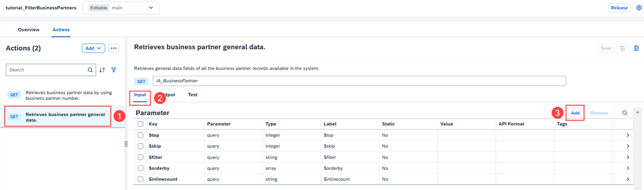Expand details for the $inlinecount row
This screenshot has height=190, width=644.
(628, 179)
